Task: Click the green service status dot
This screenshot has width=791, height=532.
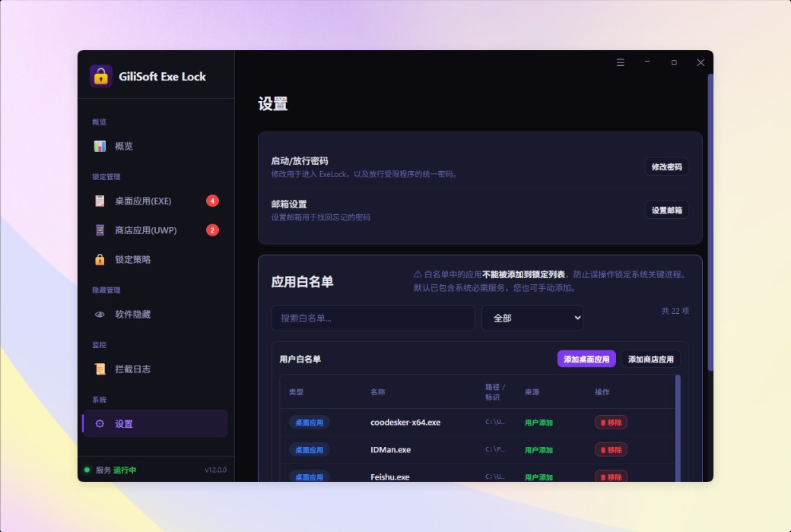Action: tap(87, 470)
